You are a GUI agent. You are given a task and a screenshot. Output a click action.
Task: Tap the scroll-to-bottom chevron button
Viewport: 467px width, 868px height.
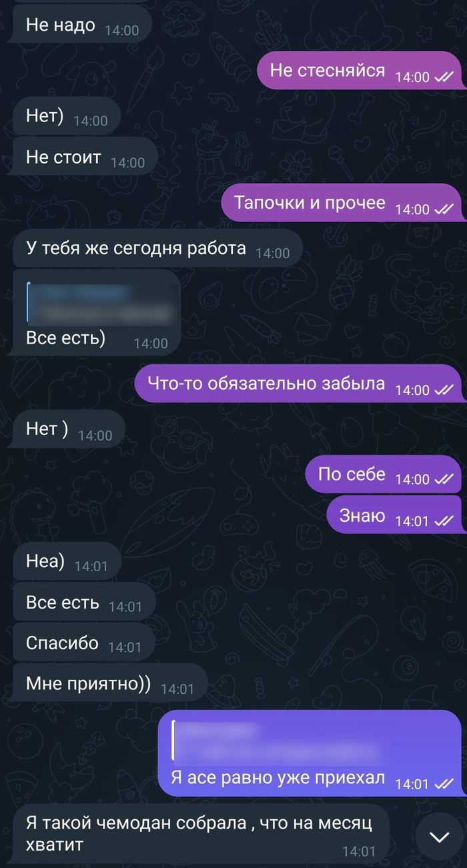point(440,837)
